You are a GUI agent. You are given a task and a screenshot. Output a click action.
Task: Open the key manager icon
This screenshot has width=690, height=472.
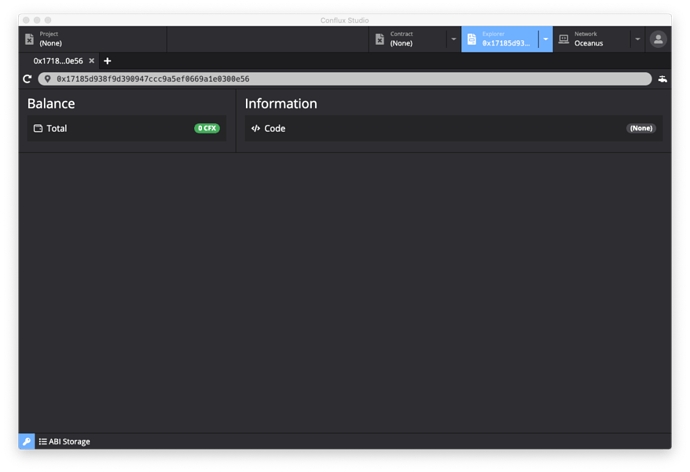click(26, 441)
